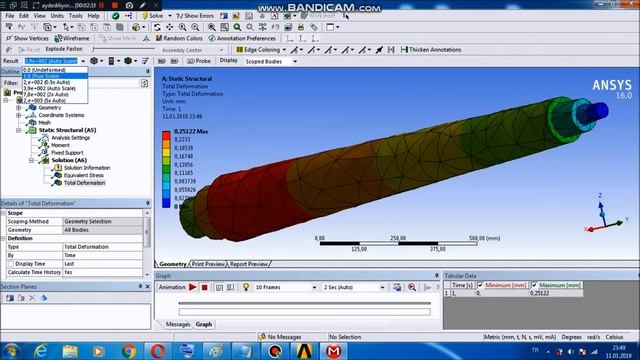Switch to the Messages tab
The image size is (640, 360).
click(x=178, y=324)
